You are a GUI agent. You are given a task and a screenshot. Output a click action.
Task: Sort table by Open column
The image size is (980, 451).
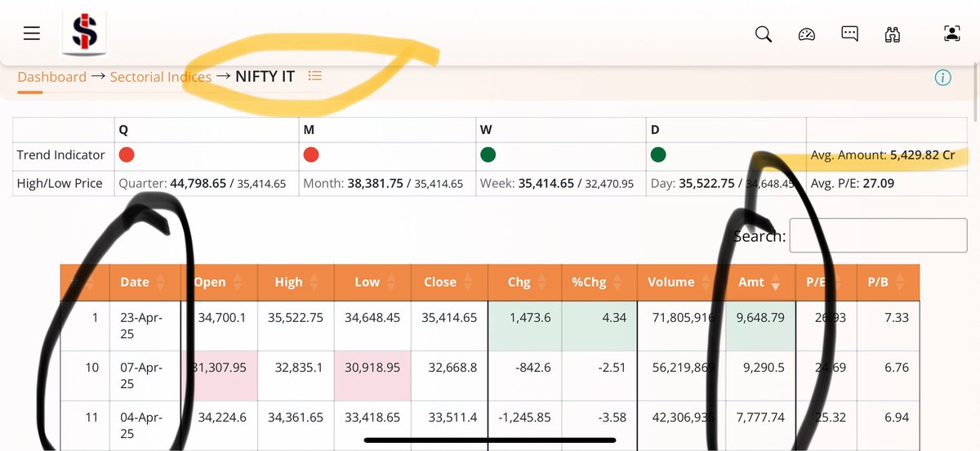(x=220, y=282)
